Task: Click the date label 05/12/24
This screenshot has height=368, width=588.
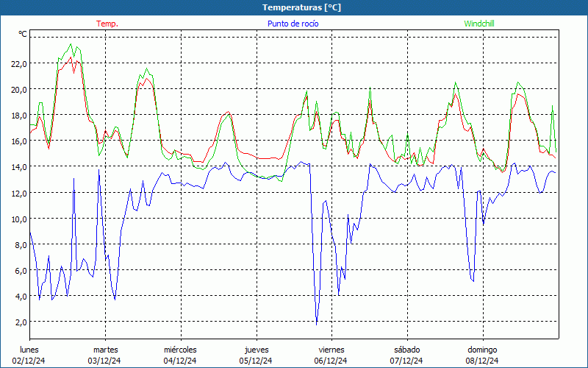Action: click(256, 361)
